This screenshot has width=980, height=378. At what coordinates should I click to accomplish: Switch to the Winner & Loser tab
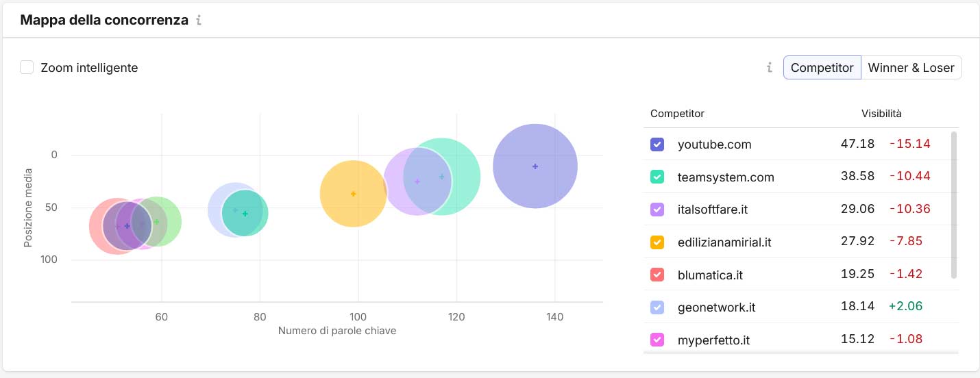[x=911, y=68]
